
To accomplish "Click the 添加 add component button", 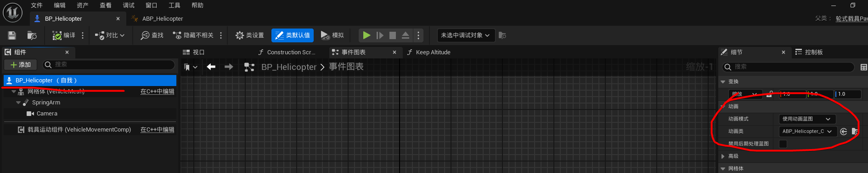I will coord(21,65).
